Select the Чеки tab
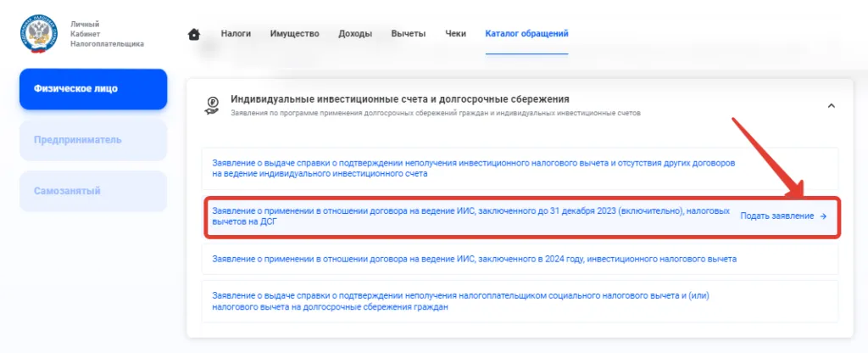868x353 pixels. point(455,34)
